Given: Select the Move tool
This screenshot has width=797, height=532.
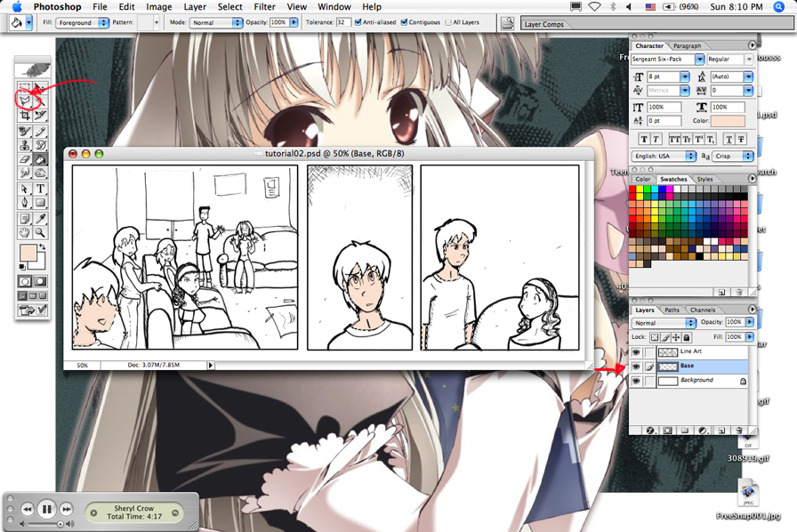Looking at the screenshot, I should (40, 87).
